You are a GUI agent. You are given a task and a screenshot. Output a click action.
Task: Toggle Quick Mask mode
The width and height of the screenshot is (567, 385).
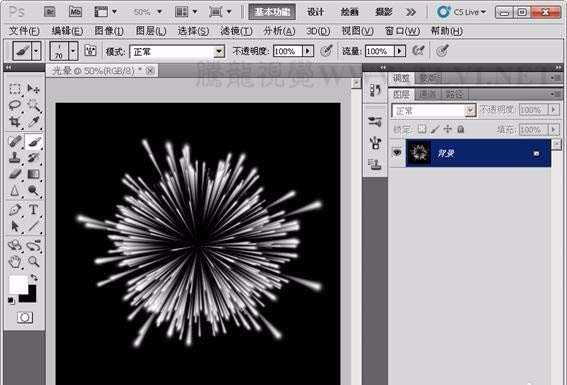(x=25, y=317)
